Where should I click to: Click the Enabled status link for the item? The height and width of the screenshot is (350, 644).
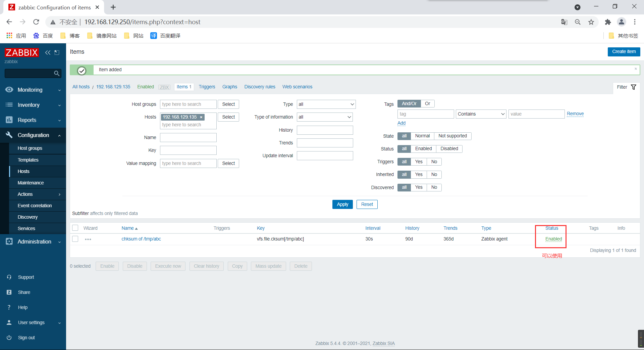[553, 239]
